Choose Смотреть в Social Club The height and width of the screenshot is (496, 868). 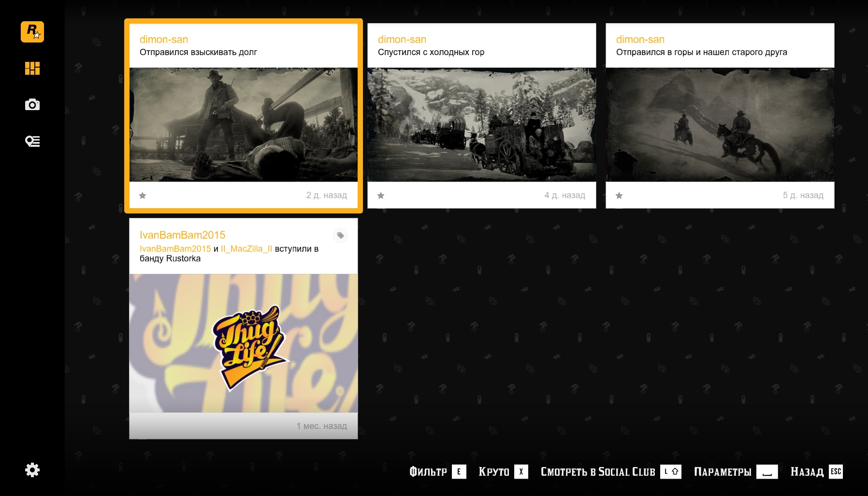coord(611,472)
